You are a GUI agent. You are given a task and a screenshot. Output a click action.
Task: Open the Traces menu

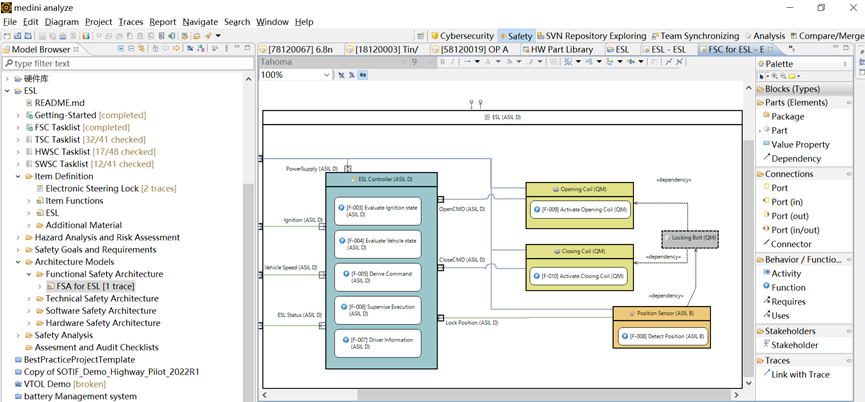click(131, 22)
